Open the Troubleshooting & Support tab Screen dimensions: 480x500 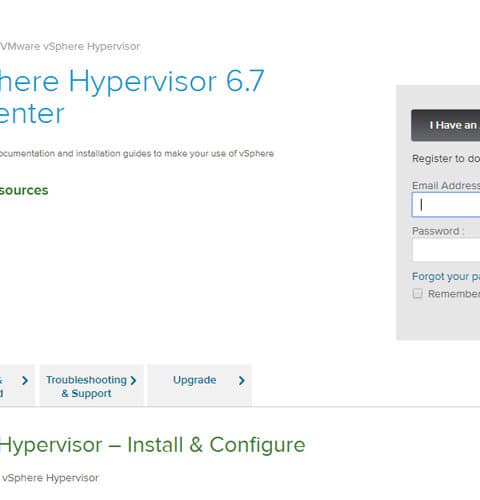pos(91,386)
